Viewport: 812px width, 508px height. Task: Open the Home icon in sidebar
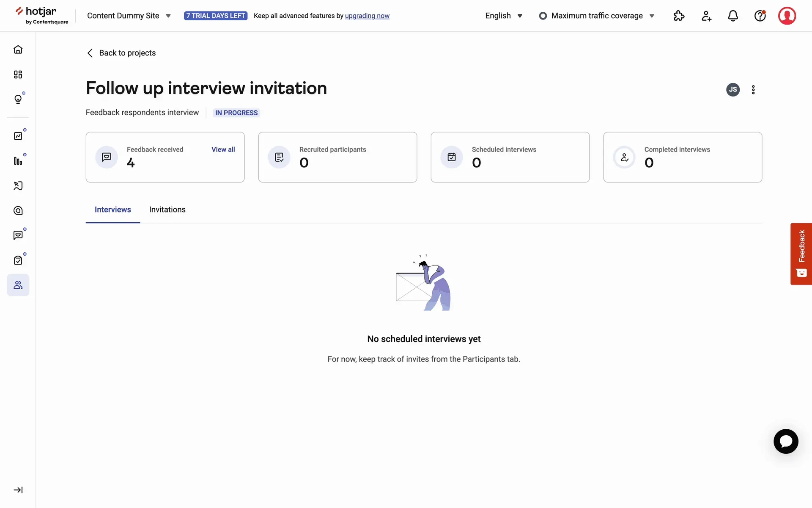click(x=18, y=50)
